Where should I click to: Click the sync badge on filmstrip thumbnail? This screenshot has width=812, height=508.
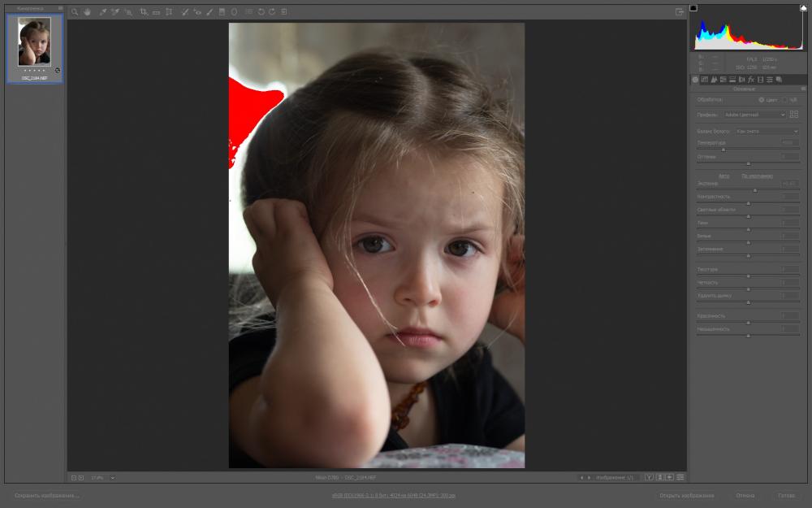[x=58, y=70]
